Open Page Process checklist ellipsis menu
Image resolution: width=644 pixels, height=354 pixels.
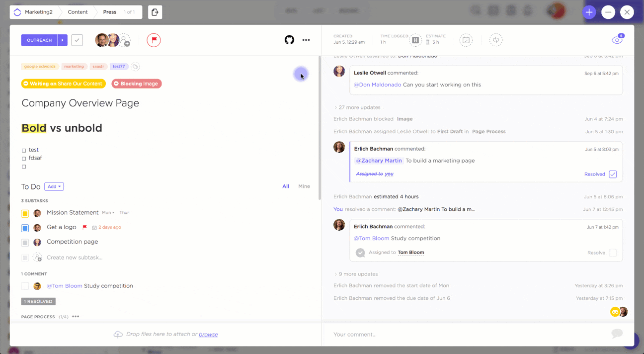click(x=76, y=317)
